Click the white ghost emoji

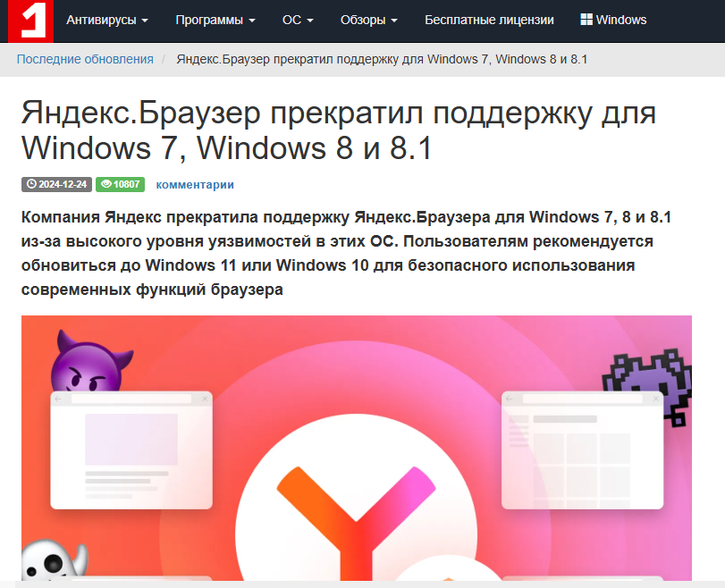54,563
